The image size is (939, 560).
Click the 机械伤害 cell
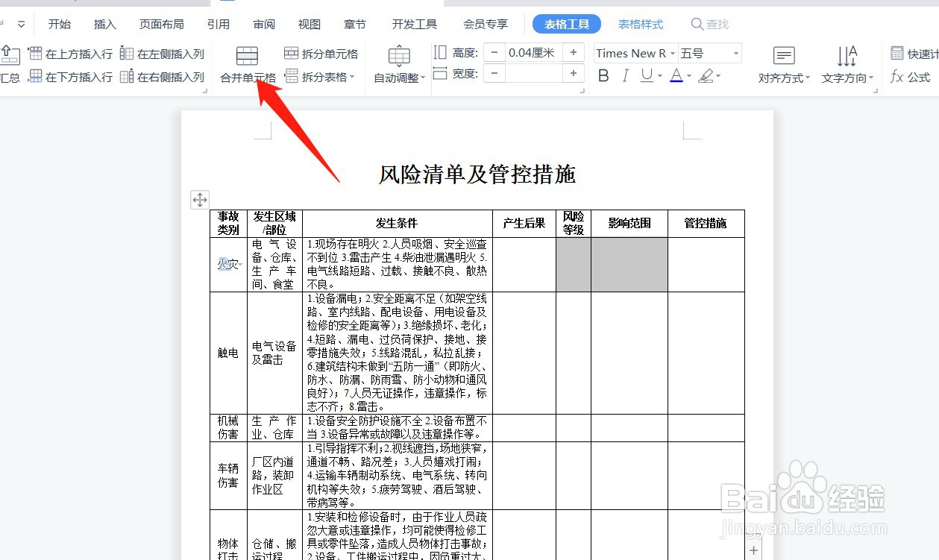tap(228, 427)
